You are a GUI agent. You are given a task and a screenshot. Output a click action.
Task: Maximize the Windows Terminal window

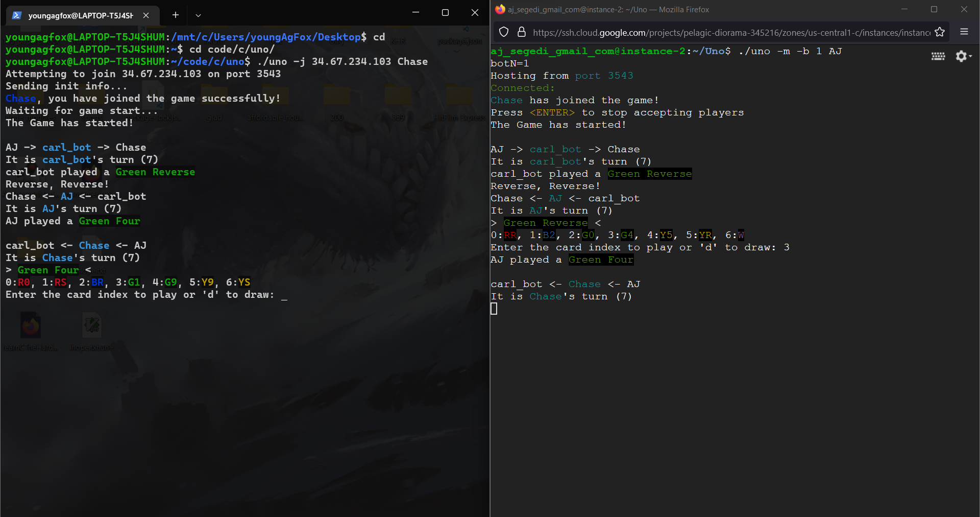click(x=445, y=12)
